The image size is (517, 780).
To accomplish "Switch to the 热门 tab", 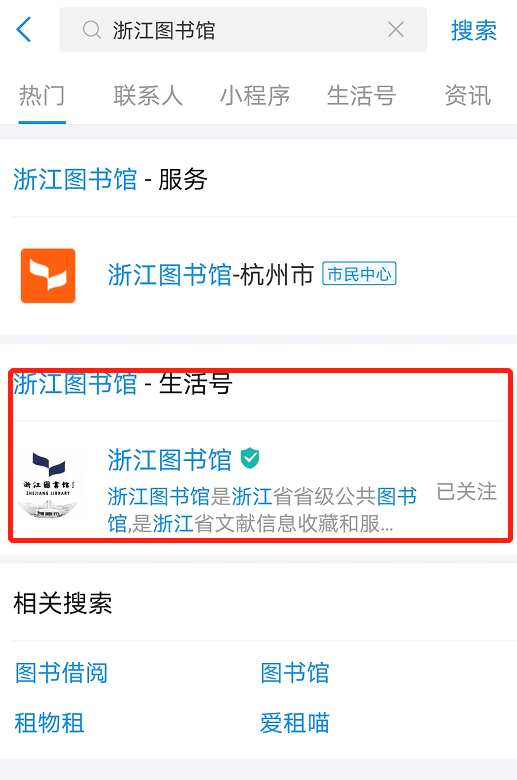I will 42,96.
